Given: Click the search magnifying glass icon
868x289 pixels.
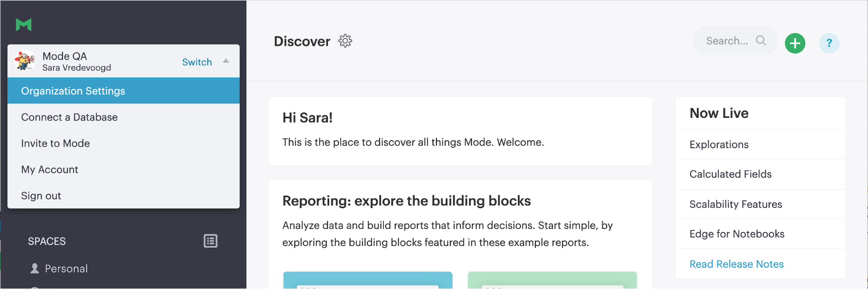Looking at the screenshot, I should (761, 41).
